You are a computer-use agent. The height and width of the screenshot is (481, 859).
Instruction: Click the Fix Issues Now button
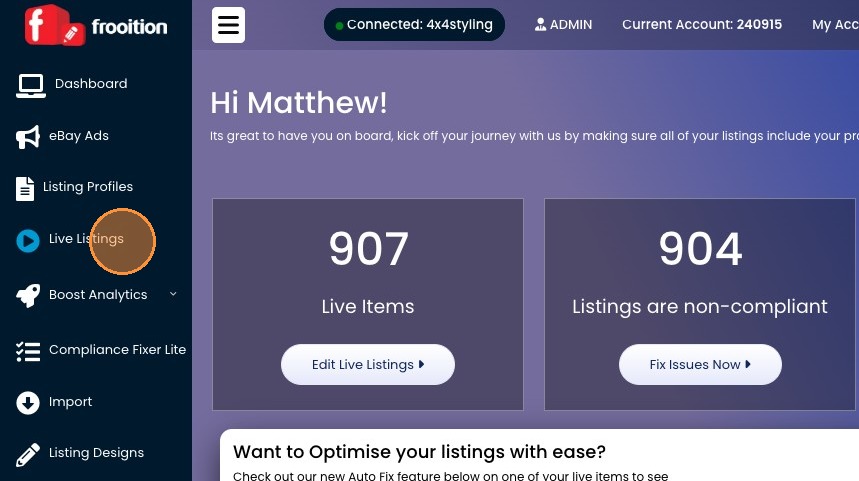(700, 365)
